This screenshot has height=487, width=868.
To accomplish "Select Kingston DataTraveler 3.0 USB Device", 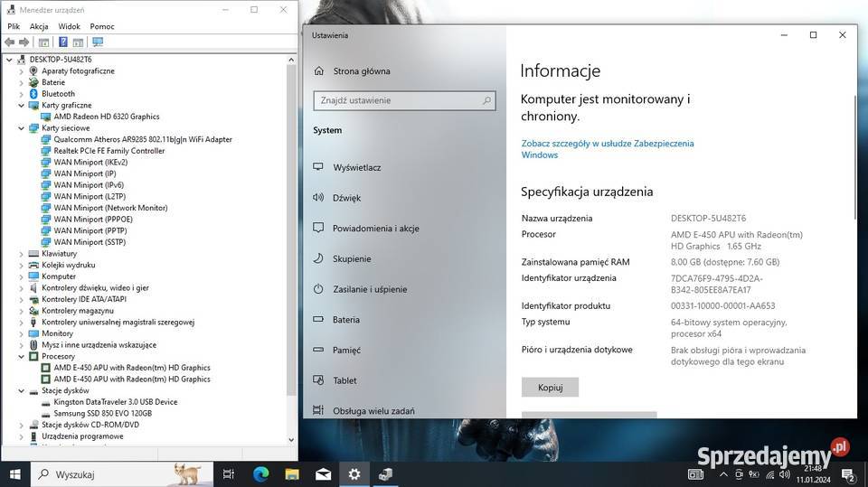I will 116,402.
